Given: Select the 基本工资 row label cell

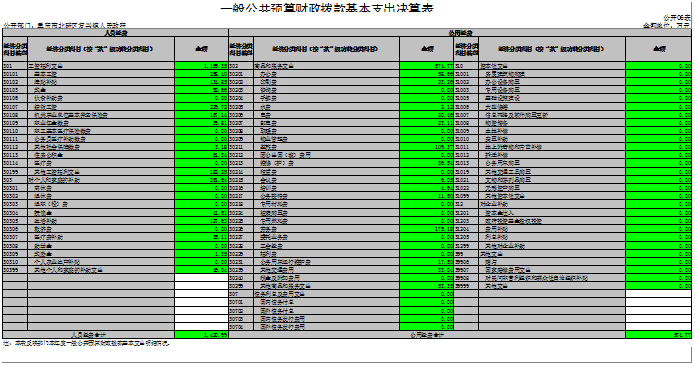Looking at the screenshot, I should coord(101,74).
